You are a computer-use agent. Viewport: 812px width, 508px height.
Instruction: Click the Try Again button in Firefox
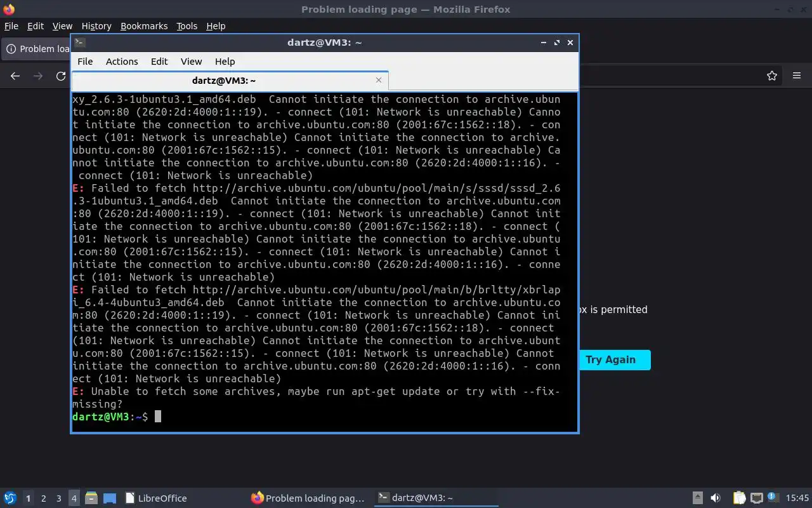click(614, 360)
